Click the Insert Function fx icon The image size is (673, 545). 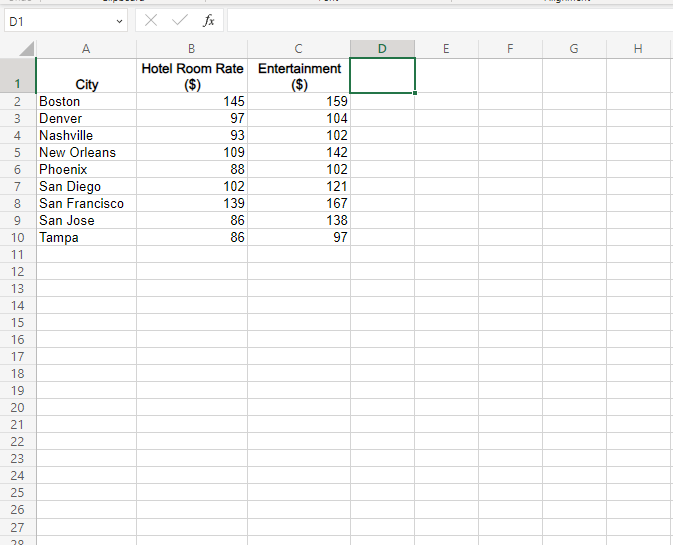[209, 20]
